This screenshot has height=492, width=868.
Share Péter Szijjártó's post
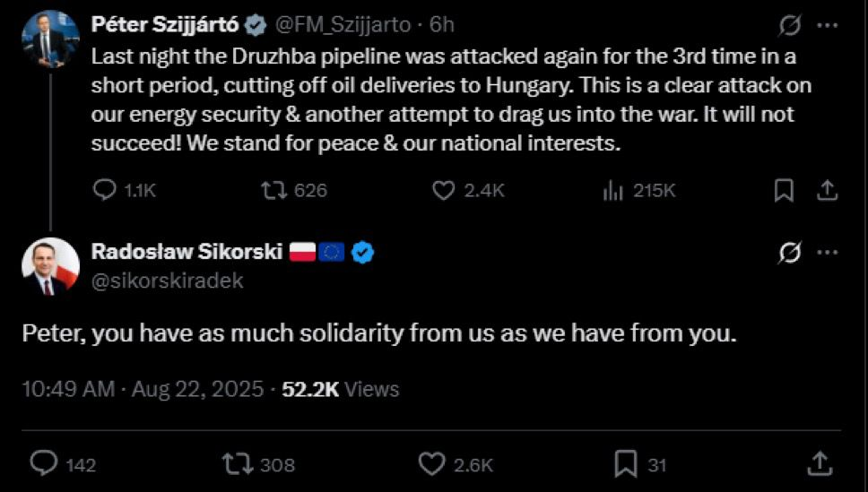(828, 190)
